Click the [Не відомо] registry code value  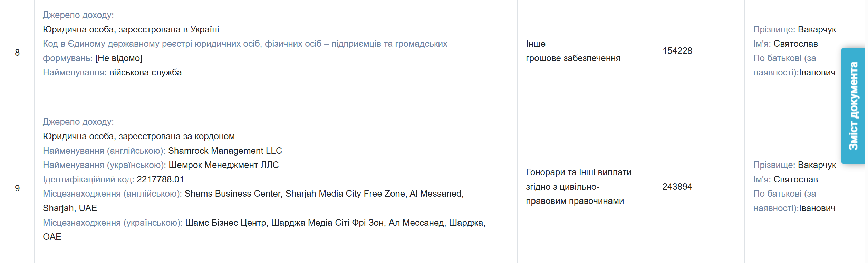[x=119, y=58]
